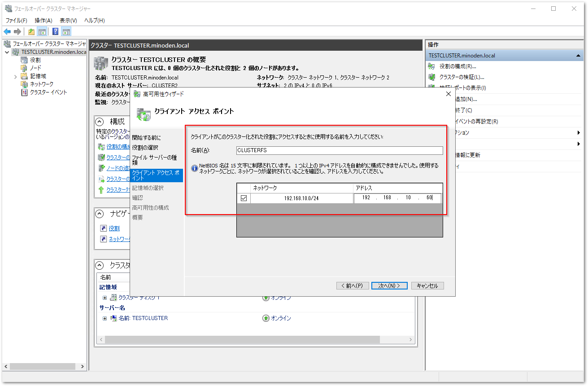This screenshot has height=386, width=588.
Task: Toggle the action pane toolbar icon
Action: 66,31
